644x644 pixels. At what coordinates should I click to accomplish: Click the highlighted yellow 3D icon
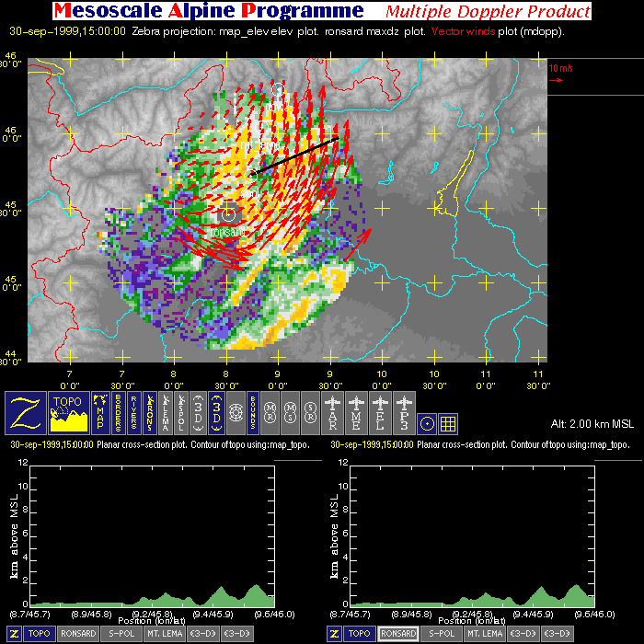coord(217,411)
